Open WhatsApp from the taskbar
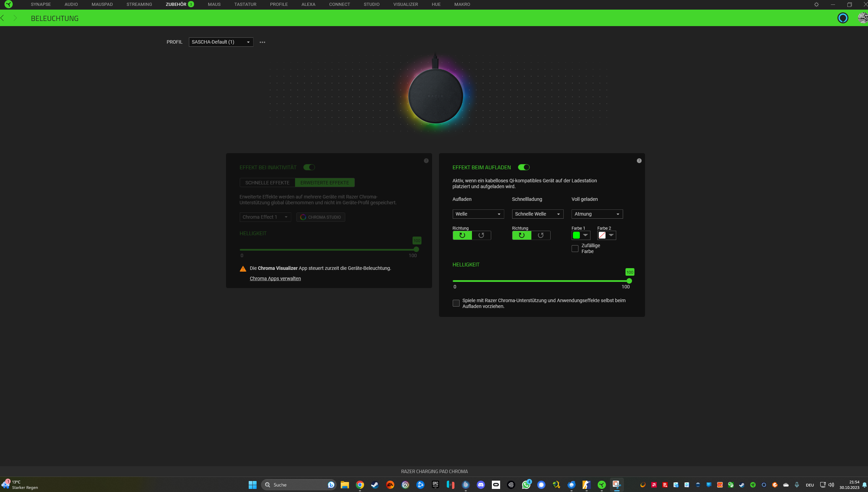This screenshot has width=868, height=492. click(526, 485)
